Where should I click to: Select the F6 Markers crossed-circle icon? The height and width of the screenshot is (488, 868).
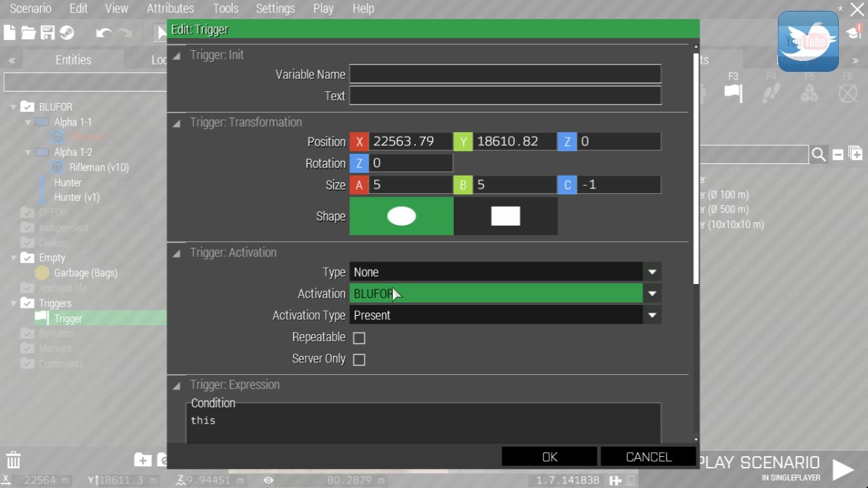tap(848, 93)
